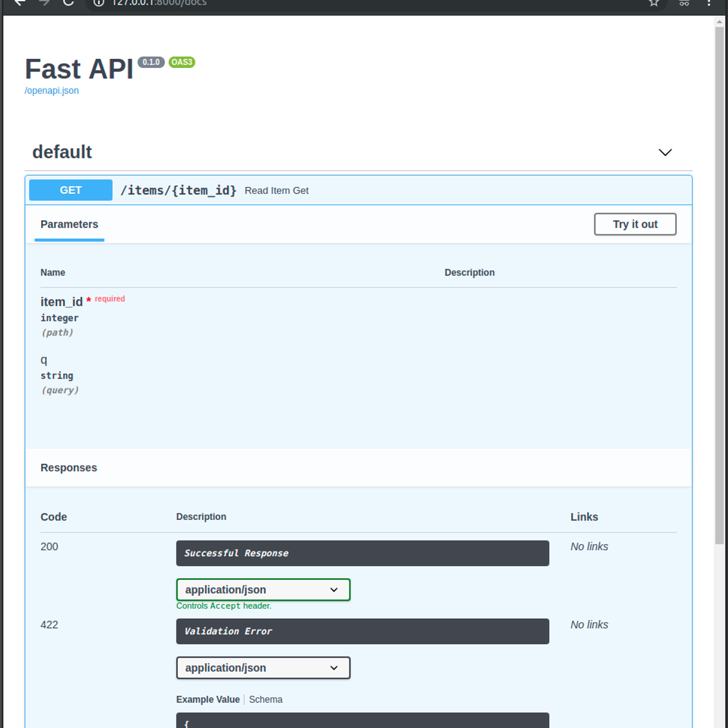Click the GET method badge
The image size is (728, 728).
coord(70,190)
